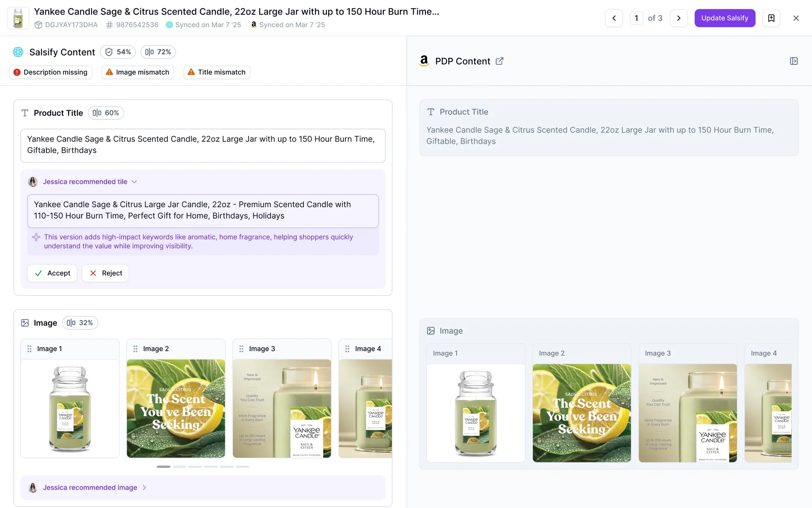Click the Salsify sync status icon
This screenshot has width=812, height=508.
pyautogui.click(x=169, y=25)
